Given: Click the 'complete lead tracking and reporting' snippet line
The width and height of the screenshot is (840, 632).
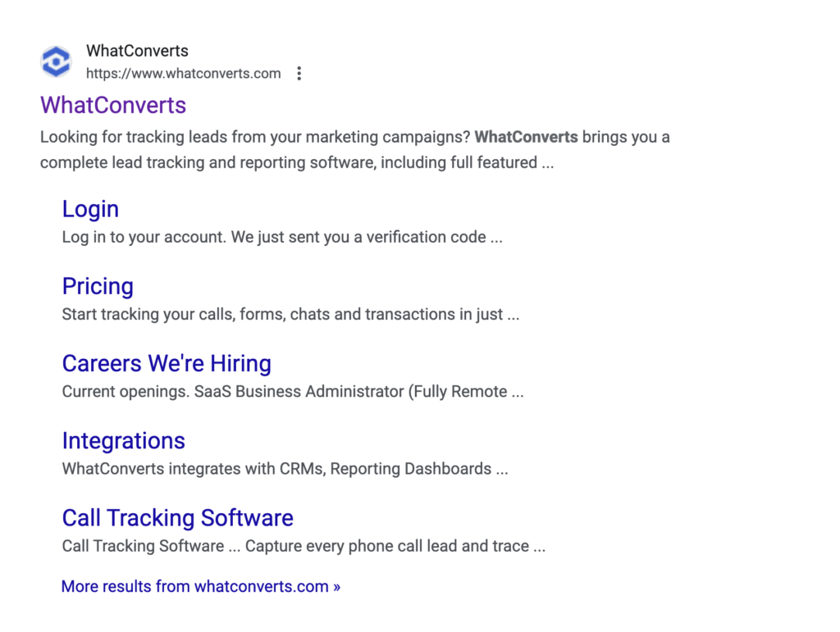Looking at the screenshot, I should pos(297,162).
